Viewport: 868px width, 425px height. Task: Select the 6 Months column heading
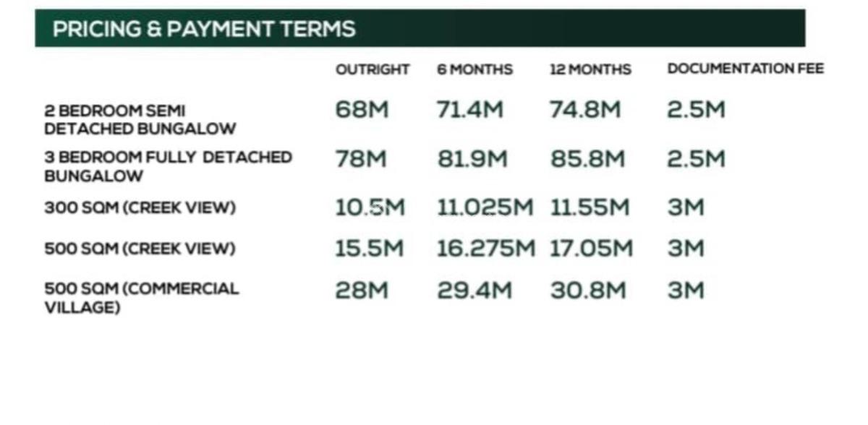(x=475, y=70)
